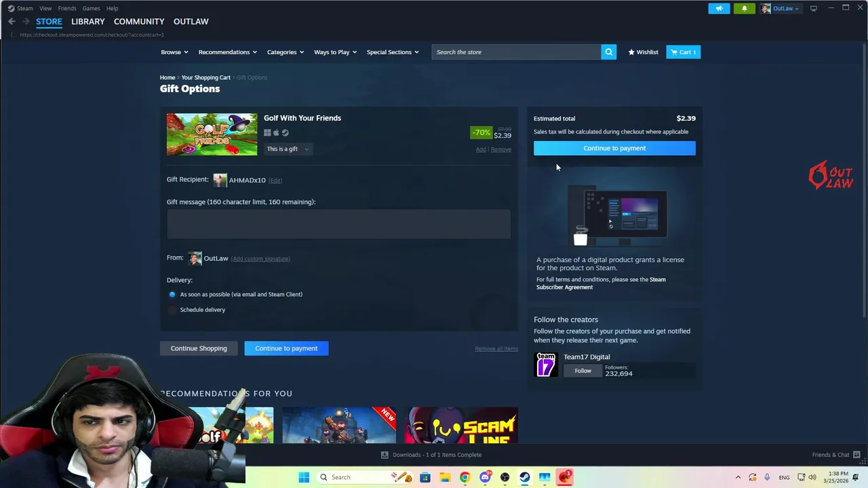Click the Search the store field
The height and width of the screenshot is (488, 868).
[516, 52]
